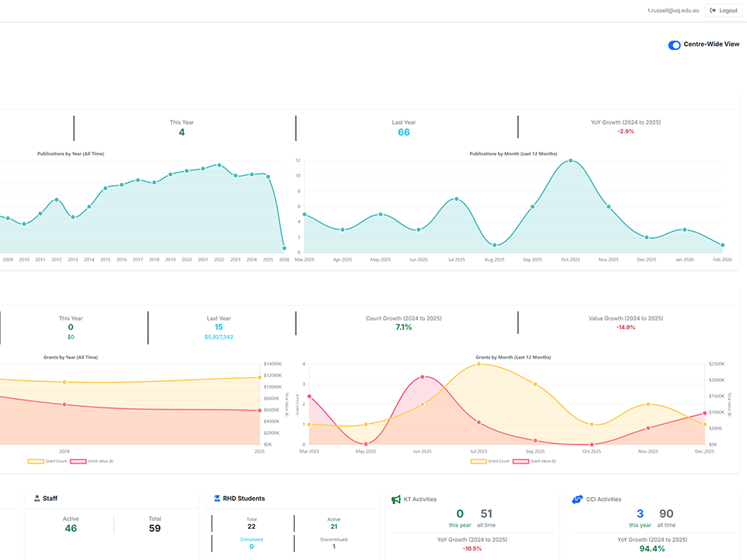
Task: Click the 94.4% YoY Growth in CCI Activities
Action: coord(653,550)
